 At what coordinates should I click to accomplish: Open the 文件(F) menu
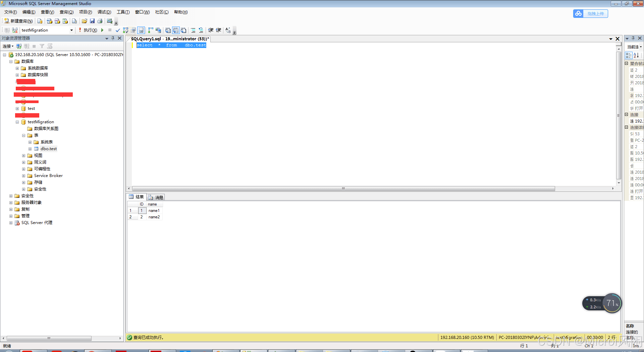[11, 12]
